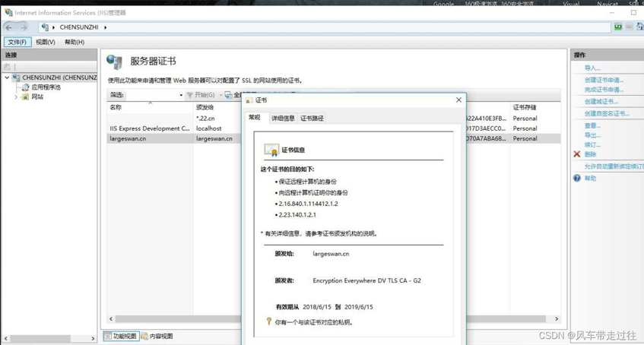The image size is (644, 345).
Task: Click the 创建证书申请... link
Action: 604,80
